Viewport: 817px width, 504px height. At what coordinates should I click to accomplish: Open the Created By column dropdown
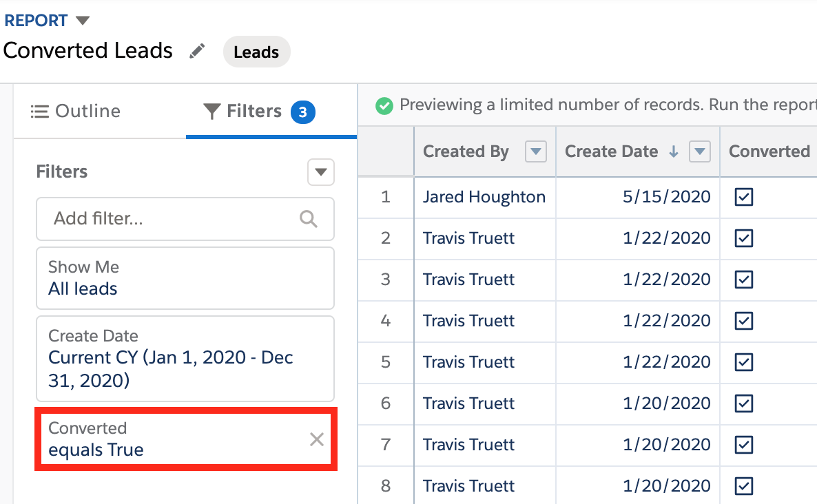[x=535, y=152]
